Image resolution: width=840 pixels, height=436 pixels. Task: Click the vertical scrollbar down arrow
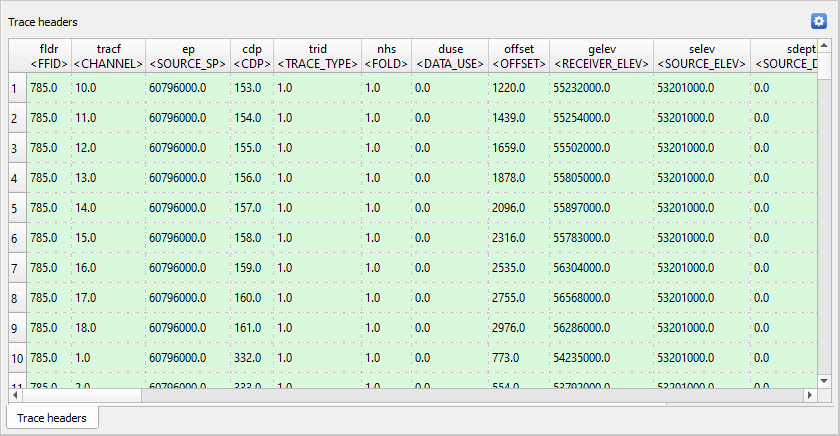pos(824,380)
